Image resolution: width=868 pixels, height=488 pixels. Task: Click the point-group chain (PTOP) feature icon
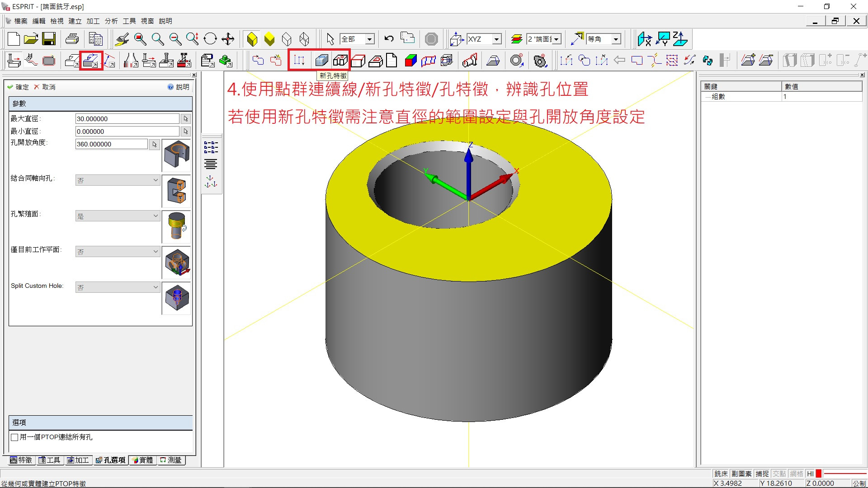(x=299, y=60)
